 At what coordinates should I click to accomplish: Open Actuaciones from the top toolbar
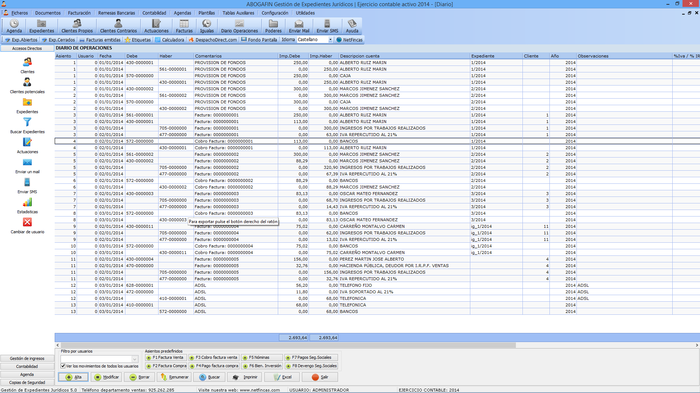[x=156, y=26]
